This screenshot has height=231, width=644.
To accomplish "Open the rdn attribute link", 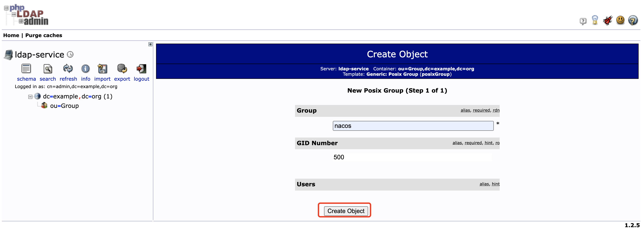I will point(496,110).
